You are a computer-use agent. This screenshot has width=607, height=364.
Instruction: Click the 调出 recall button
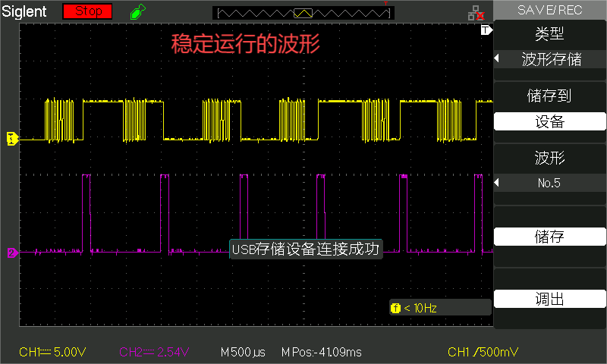(x=549, y=299)
